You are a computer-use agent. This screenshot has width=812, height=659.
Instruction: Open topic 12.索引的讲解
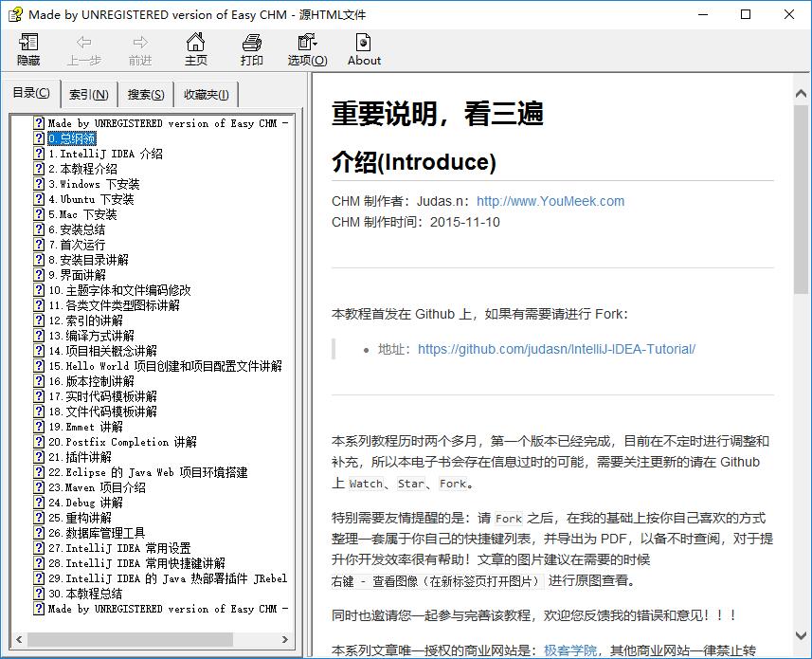click(x=85, y=320)
